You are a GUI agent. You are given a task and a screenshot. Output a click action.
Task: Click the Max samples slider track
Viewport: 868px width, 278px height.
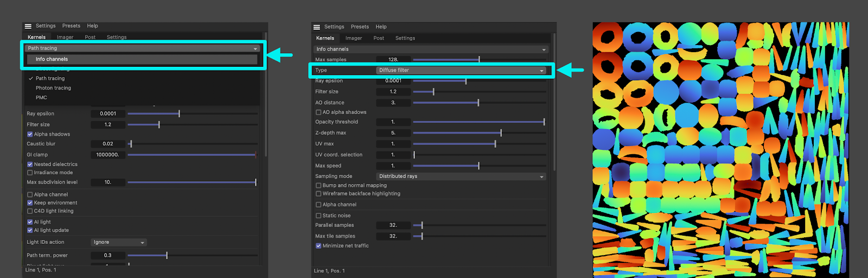pyautogui.click(x=479, y=60)
